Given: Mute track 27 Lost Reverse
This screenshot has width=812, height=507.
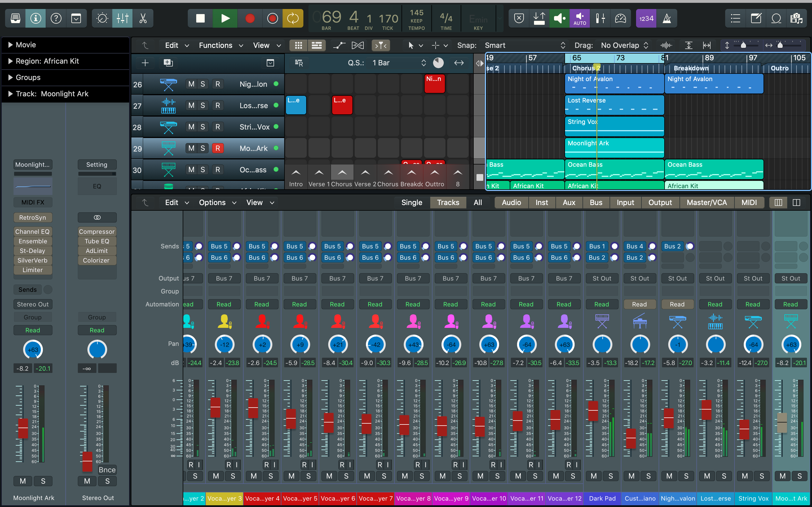Looking at the screenshot, I should coord(191,105).
